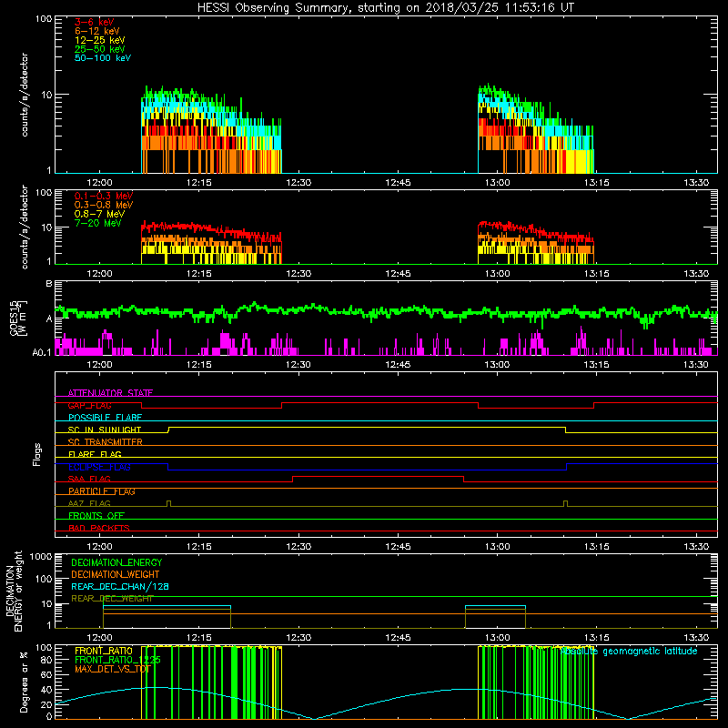Image resolution: width=728 pixels, height=728 pixels.
Task: Pick the 0.8-7 MeV legend label
Action: pos(99,214)
